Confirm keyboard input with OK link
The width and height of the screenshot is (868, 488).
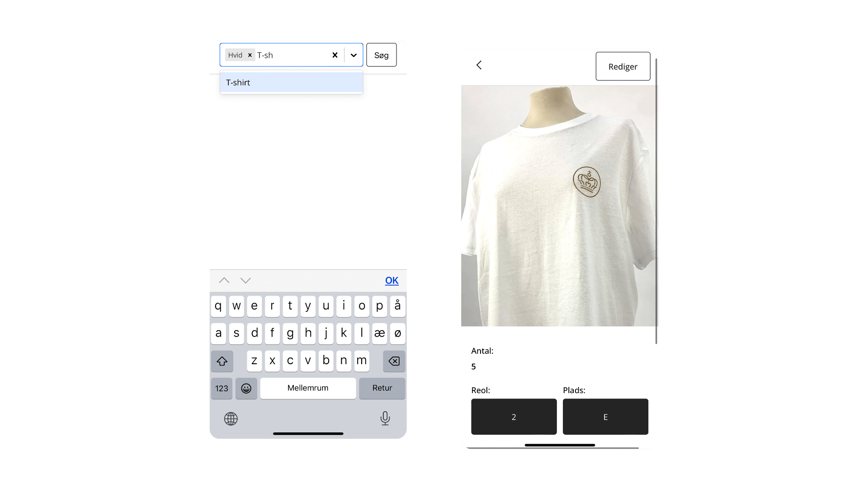(x=391, y=280)
